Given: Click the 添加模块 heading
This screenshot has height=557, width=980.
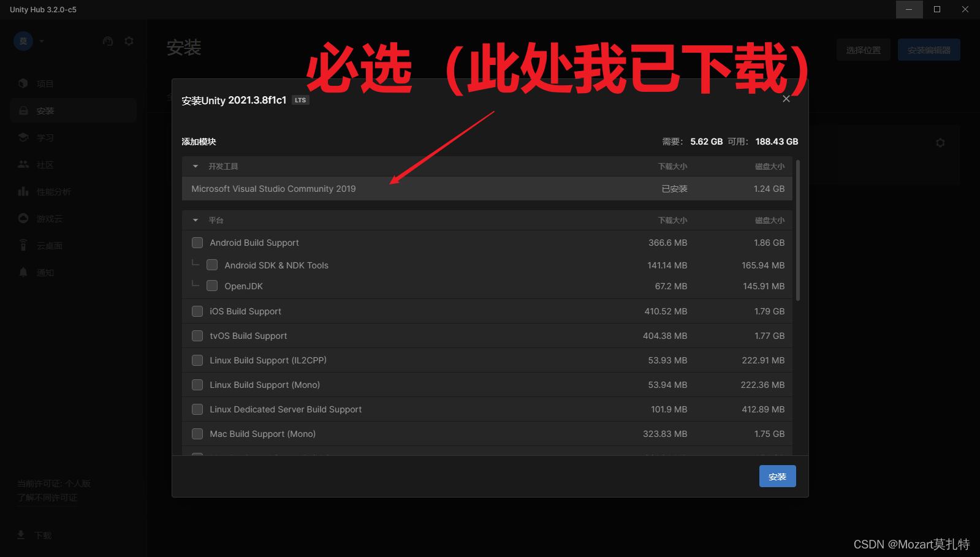Looking at the screenshot, I should click(199, 142).
